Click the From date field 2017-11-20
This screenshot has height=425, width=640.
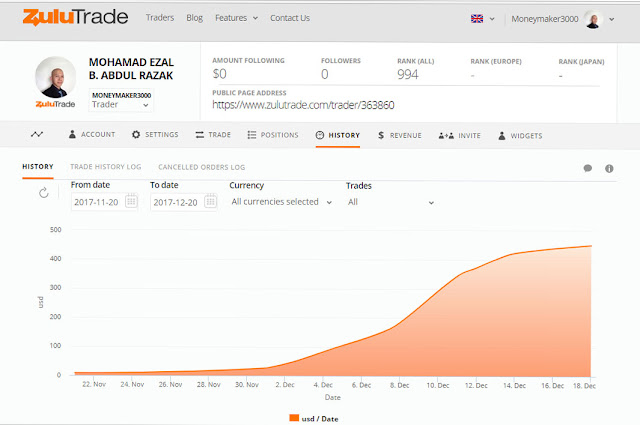[x=104, y=202]
